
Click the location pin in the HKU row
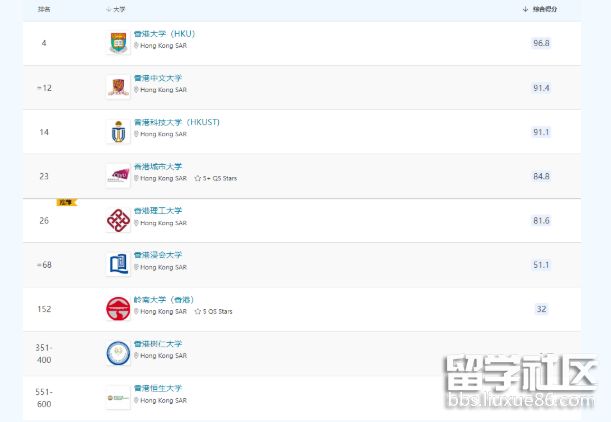pyautogui.click(x=136, y=46)
